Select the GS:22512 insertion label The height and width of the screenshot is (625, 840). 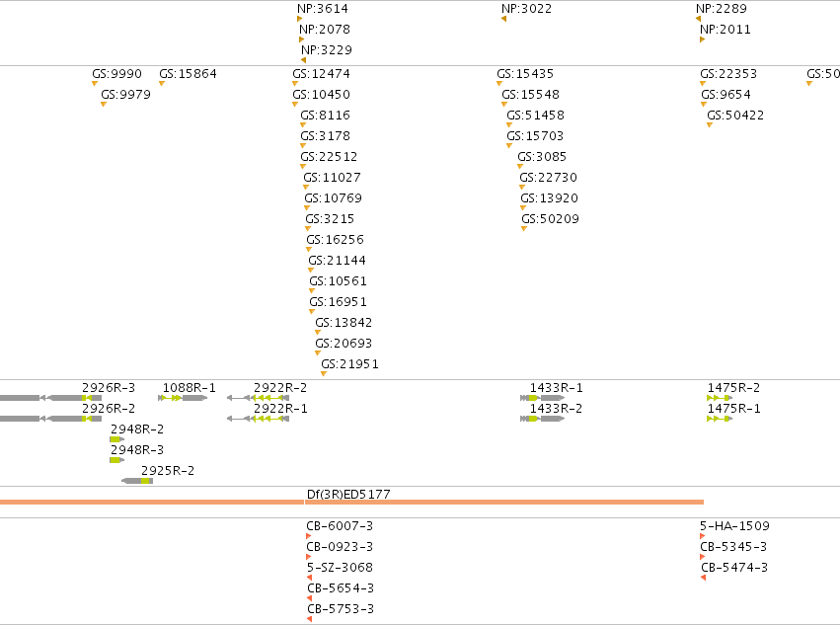click(x=329, y=157)
